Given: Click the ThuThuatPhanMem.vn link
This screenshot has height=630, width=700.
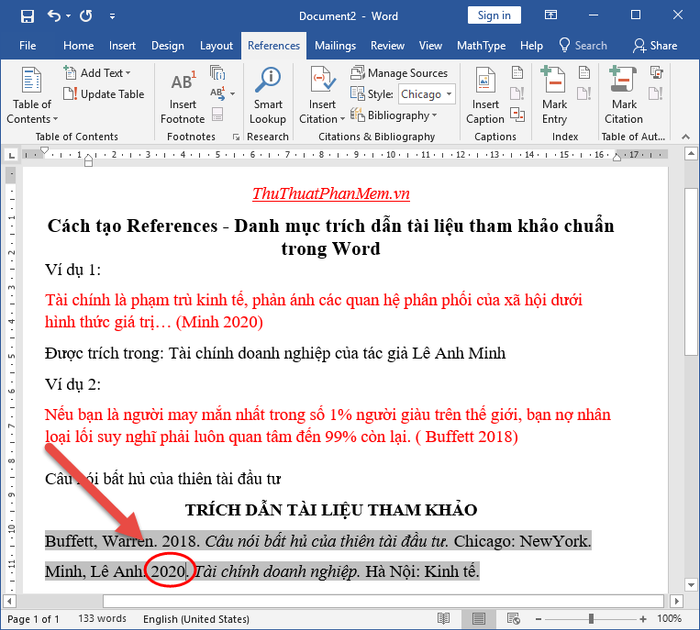Looking at the screenshot, I should click(x=331, y=194).
